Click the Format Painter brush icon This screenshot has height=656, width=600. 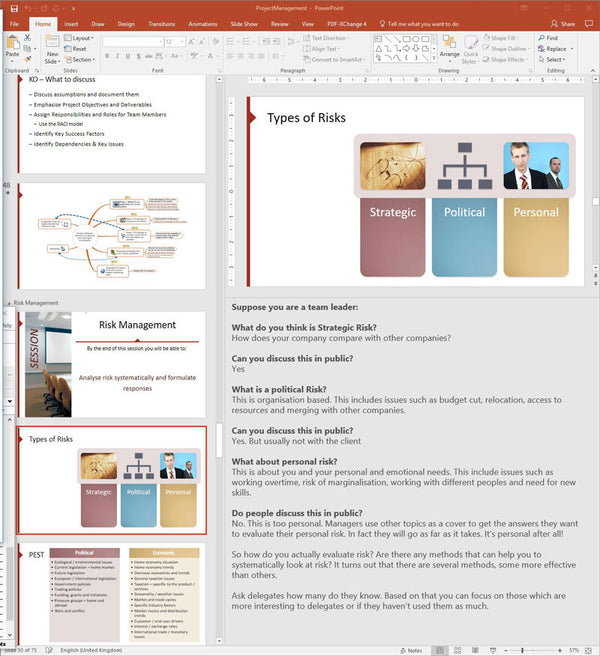pos(27,59)
